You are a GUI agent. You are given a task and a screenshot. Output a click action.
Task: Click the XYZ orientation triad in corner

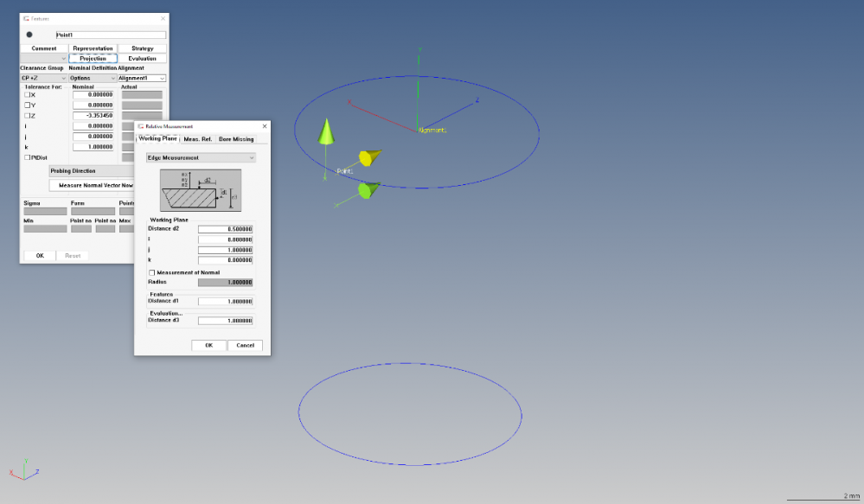tap(24, 469)
